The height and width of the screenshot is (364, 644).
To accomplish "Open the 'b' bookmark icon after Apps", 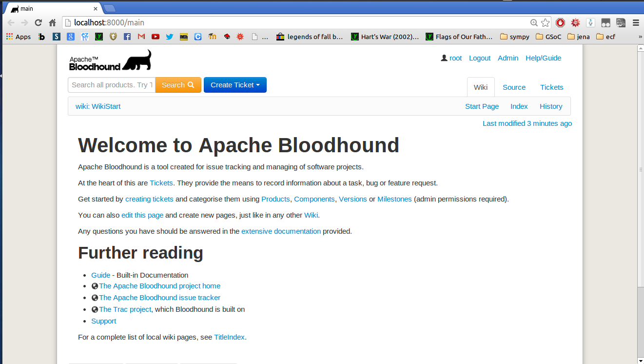I will (42, 37).
